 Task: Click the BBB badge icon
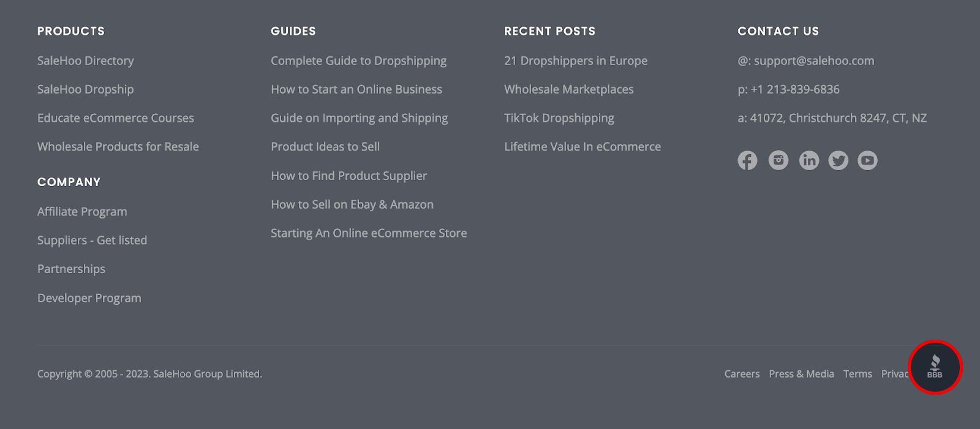(935, 367)
